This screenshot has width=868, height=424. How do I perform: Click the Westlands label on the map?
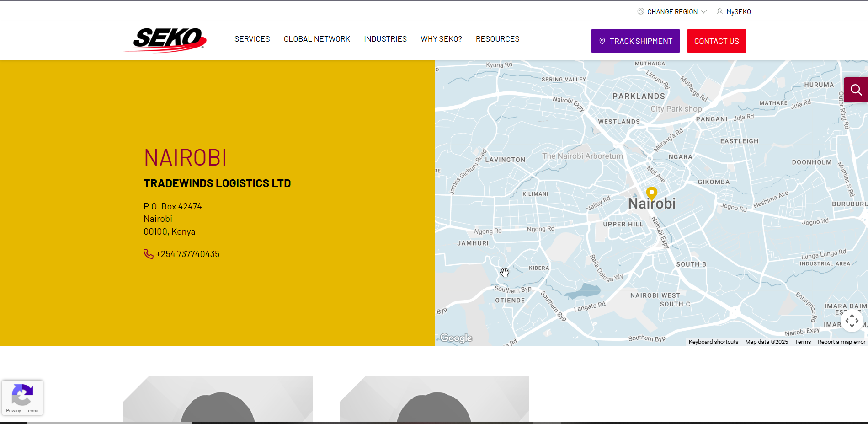tap(619, 122)
